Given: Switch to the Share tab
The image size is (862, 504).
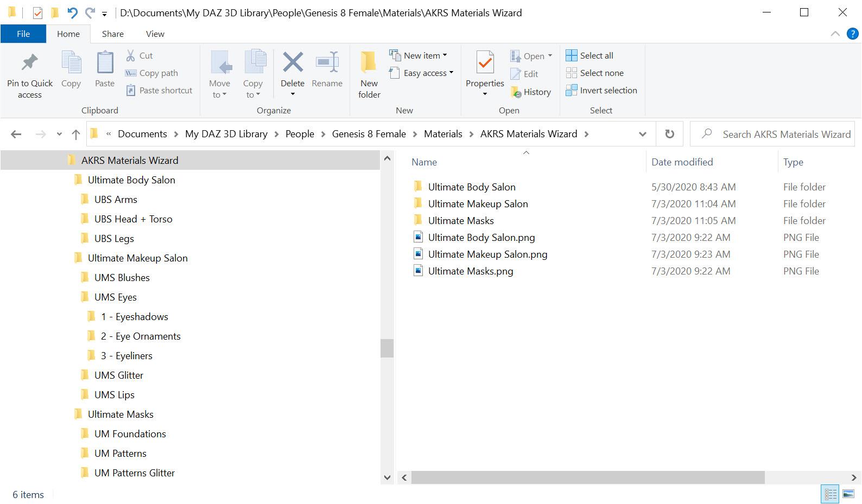Looking at the screenshot, I should [x=113, y=34].
